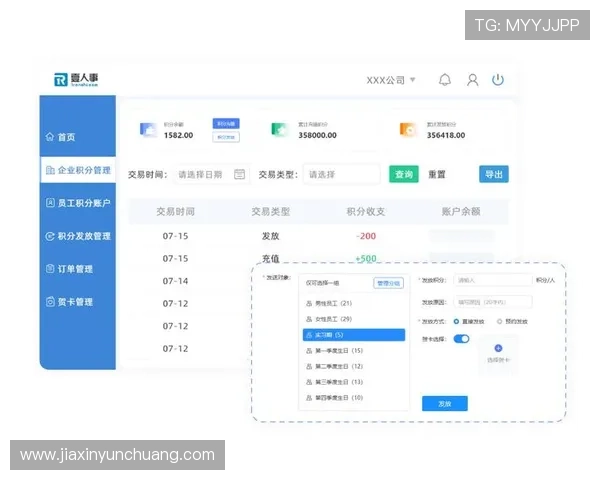The width and height of the screenshot is (600, 480).
Task: Open the 交易类型 请选择 dropdown
Action: pyautogui.click(x=342, y=175)
